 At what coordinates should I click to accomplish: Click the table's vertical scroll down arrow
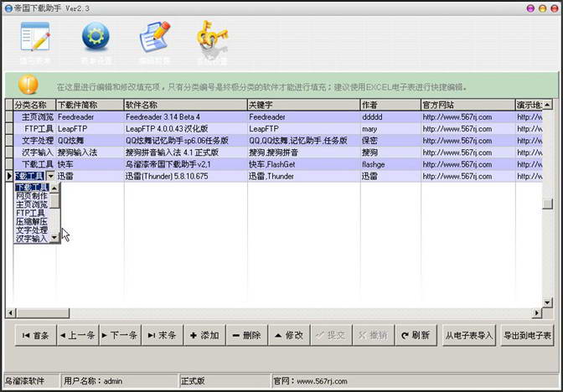point(547,302)
